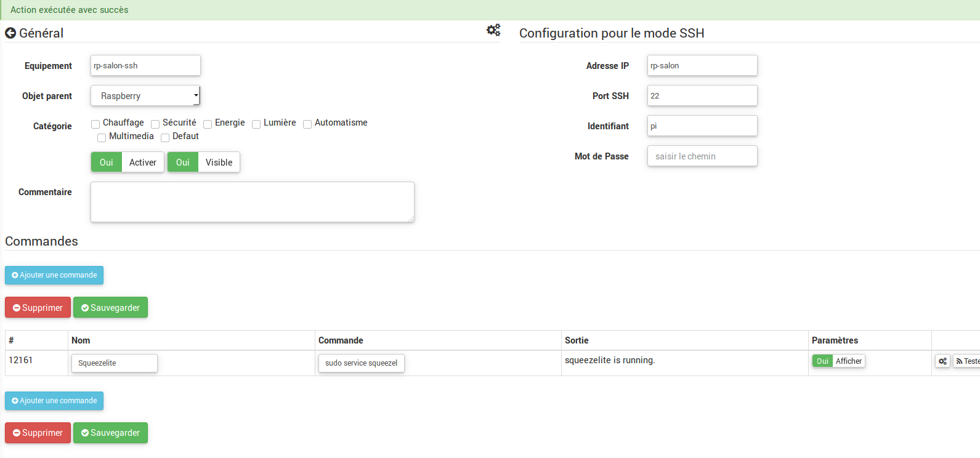This screenshot has height=458, width=980.
Task: Edit the sudo service squeezelite command field
Action: (x=361, y=363)
